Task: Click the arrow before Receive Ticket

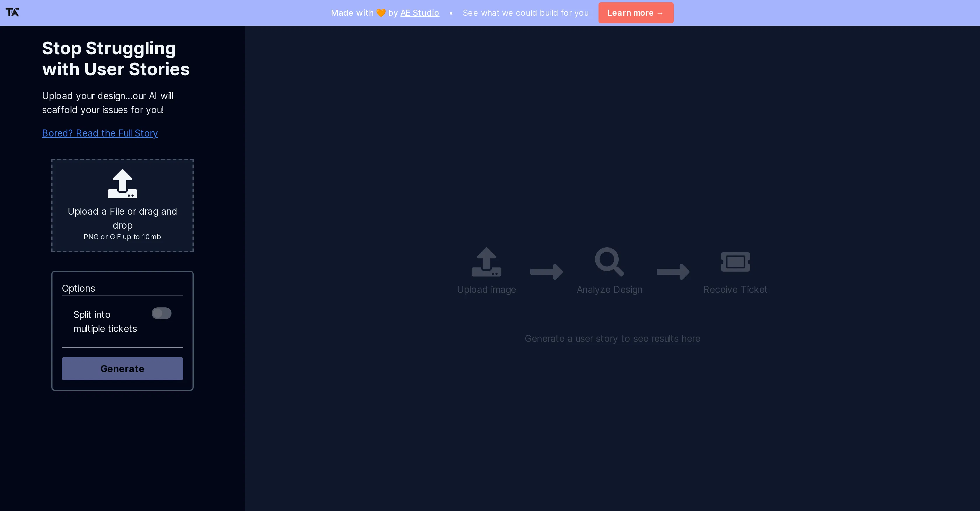Action: pyautogui.click(x=673, y=272)
